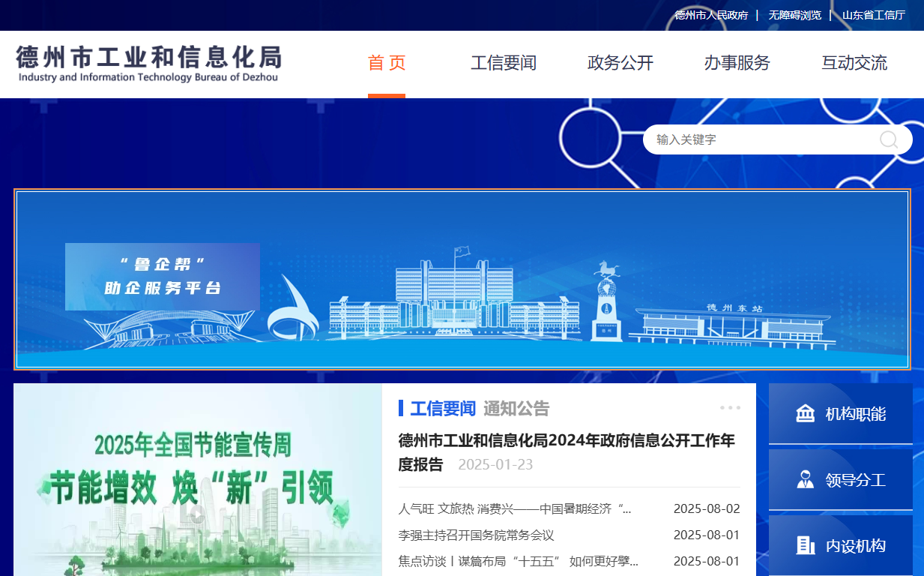This screenshot has width=924, height=576.
Task: Visit 德州市人民政府 top link
Action: coord(711,15)
